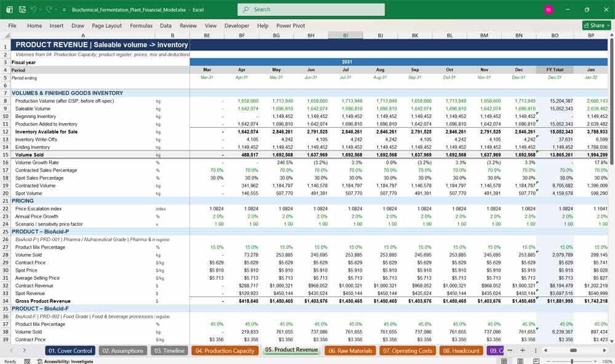Open the user account avatar
This screenshot has width=615, height=364.
tap(549, 9)
